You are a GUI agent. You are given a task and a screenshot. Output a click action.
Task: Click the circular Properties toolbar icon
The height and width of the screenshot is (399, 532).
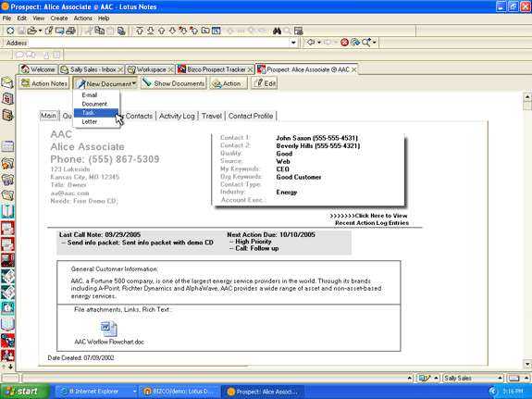(10, 31)
